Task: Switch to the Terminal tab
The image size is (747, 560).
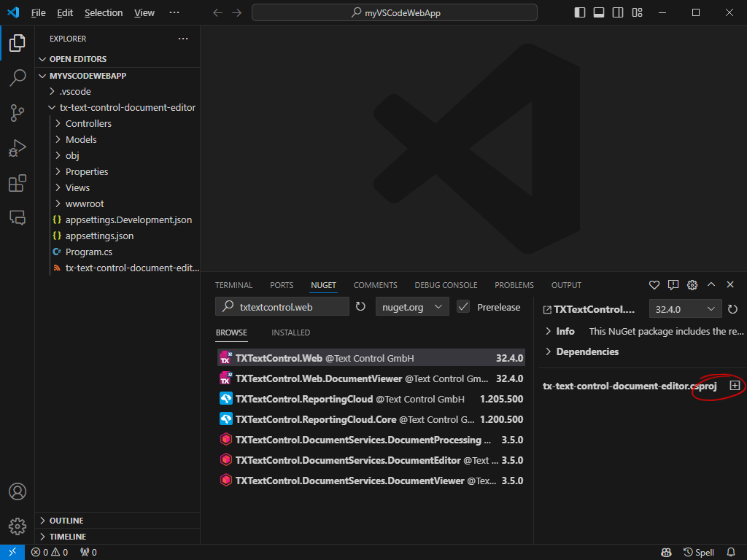Action: coord(233,285)
